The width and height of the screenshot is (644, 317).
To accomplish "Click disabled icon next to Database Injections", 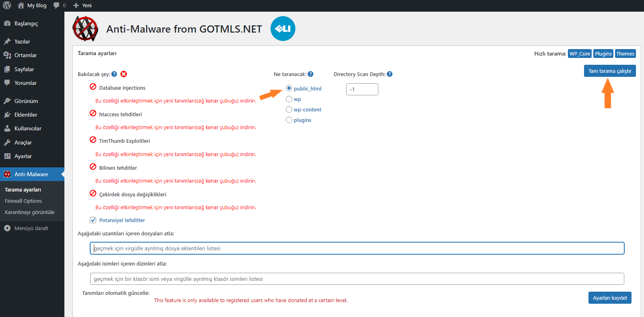I will click(93, 87).
